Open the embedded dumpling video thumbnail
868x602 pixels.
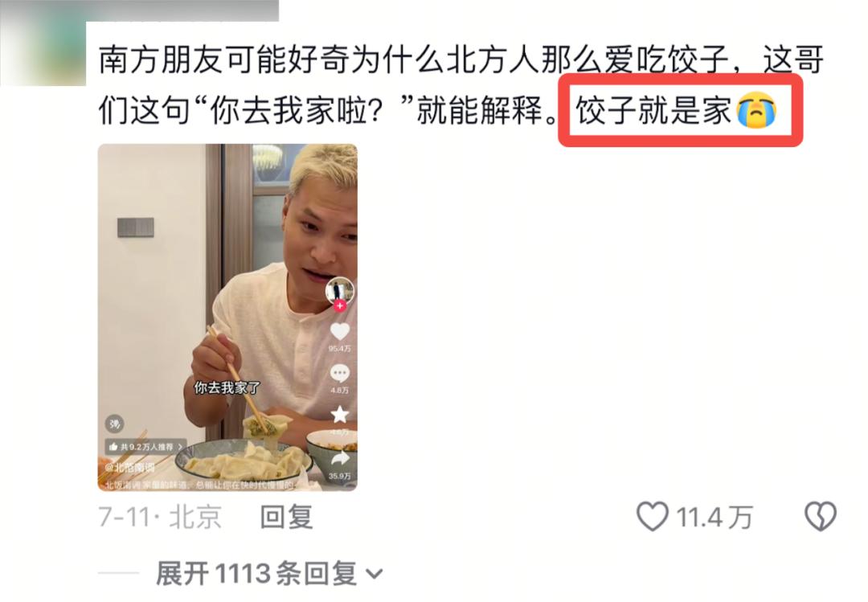pos(227,317)
